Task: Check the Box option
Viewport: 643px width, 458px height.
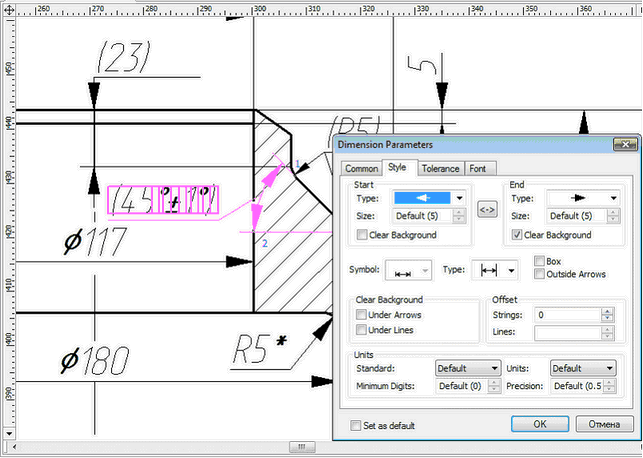Action: pos(540,261)
